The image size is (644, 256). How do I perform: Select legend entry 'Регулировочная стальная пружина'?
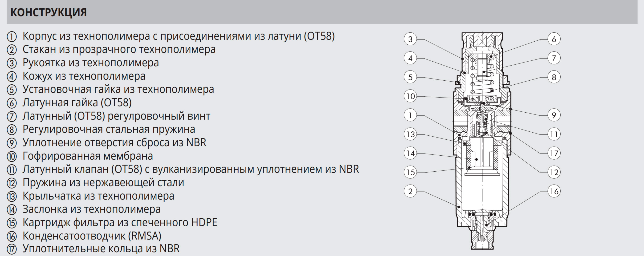coord(109,129)
